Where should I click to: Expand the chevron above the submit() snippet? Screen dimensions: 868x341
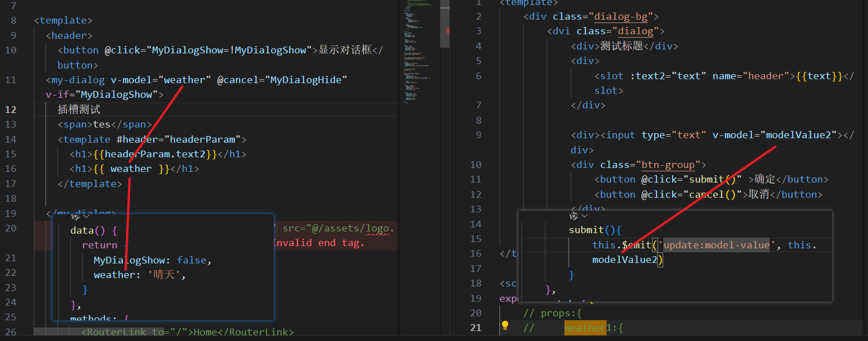[585, 216]
